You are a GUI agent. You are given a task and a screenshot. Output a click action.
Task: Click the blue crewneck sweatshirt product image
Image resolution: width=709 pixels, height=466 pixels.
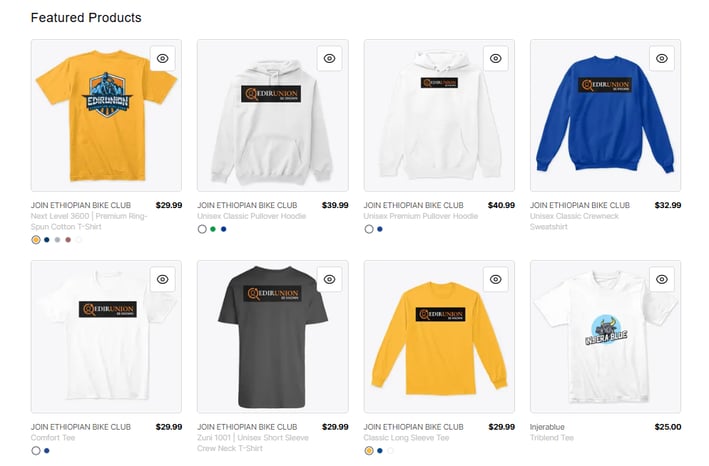coord(605,115)
